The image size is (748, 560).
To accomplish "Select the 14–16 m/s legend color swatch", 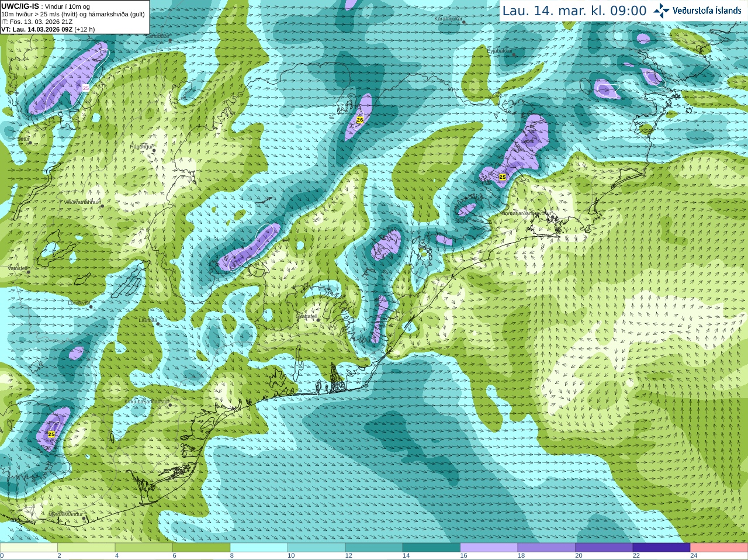I will (x=431, y=547).
